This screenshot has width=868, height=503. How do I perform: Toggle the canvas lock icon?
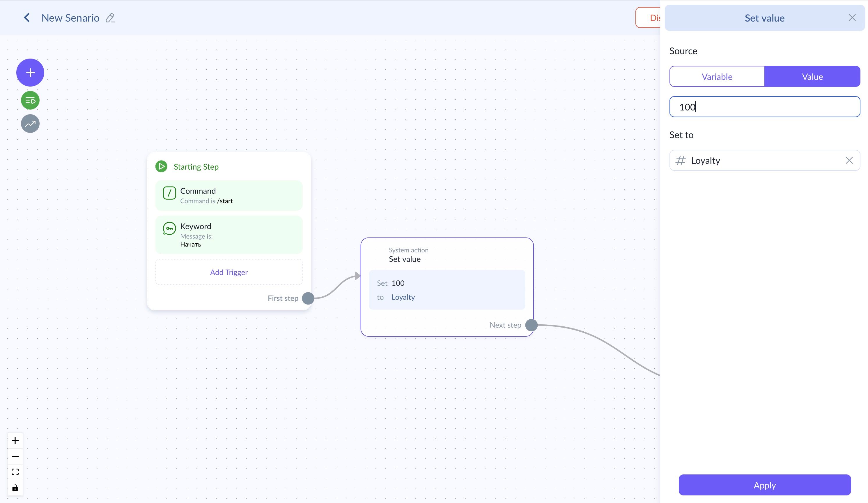pos(15,488)
